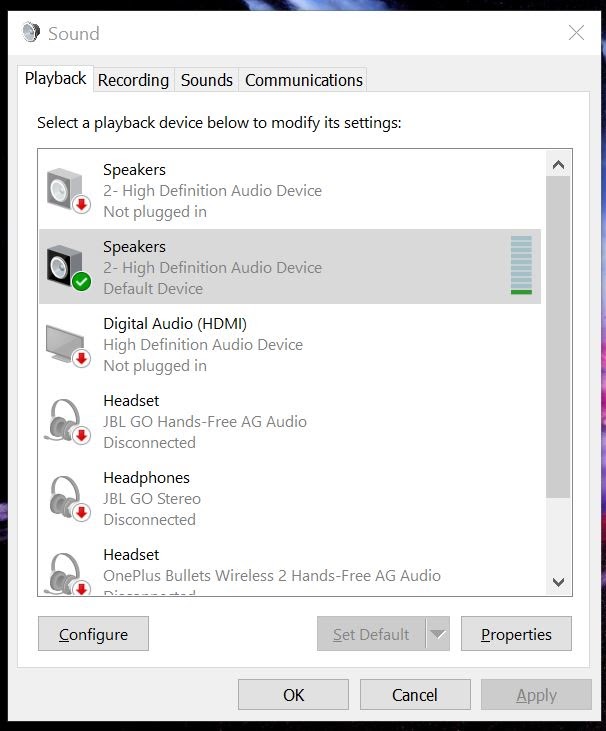
Task: Open the Communications tab
Action: [303, 80]
